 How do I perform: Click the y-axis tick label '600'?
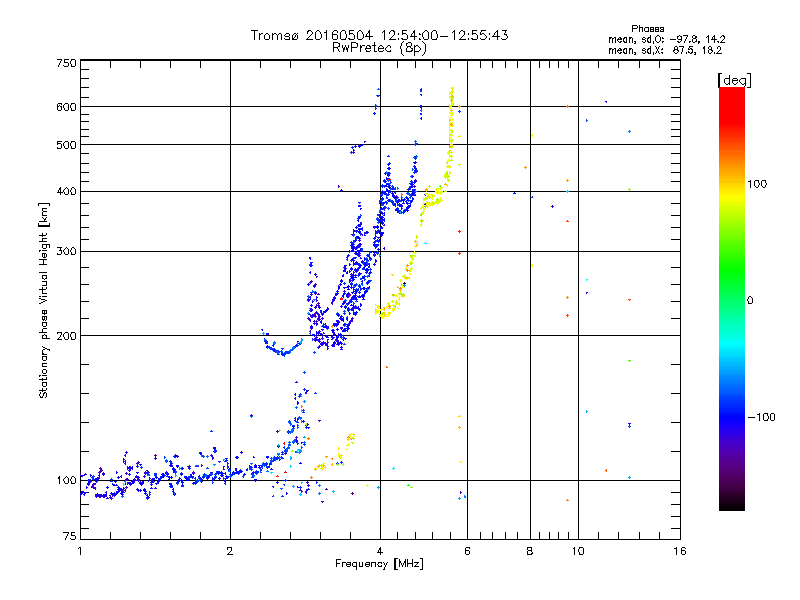(66, 107)
